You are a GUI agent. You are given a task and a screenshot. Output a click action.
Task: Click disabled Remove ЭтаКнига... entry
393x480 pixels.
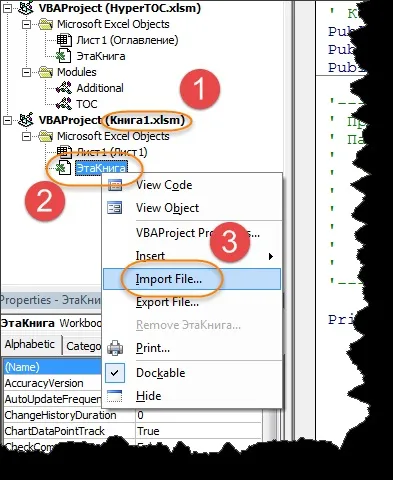coord(192,325)
